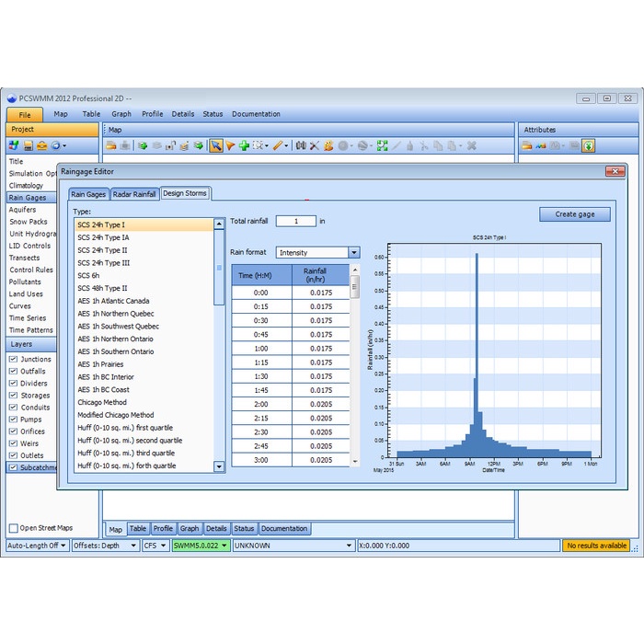The height and width of the screenshot is (644, 644).
Task: Toggle the Conduits layer checkbox
Action: tap(13, 407)
